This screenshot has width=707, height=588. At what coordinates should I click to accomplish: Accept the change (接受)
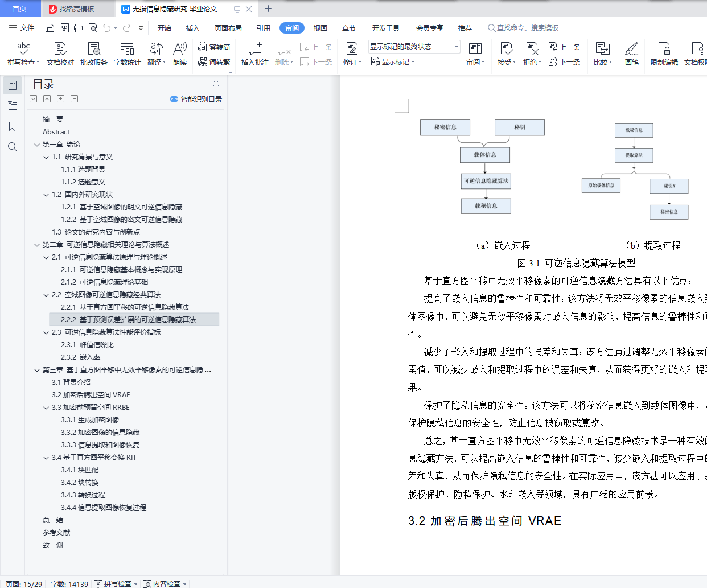[506, 54]
